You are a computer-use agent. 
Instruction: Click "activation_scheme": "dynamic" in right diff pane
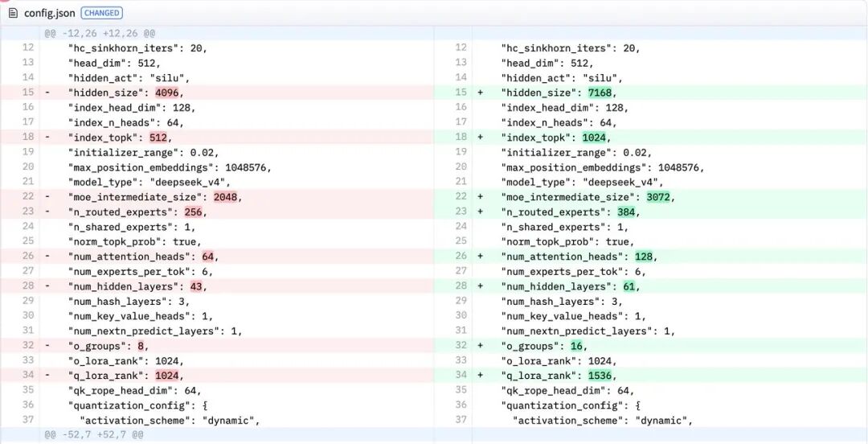(603, 421)
